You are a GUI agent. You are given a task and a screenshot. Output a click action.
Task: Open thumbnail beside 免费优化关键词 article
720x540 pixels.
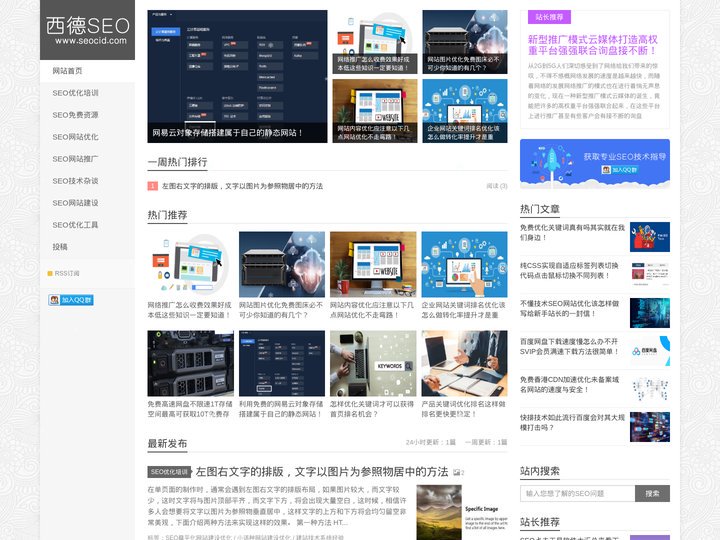click(650, 237)
